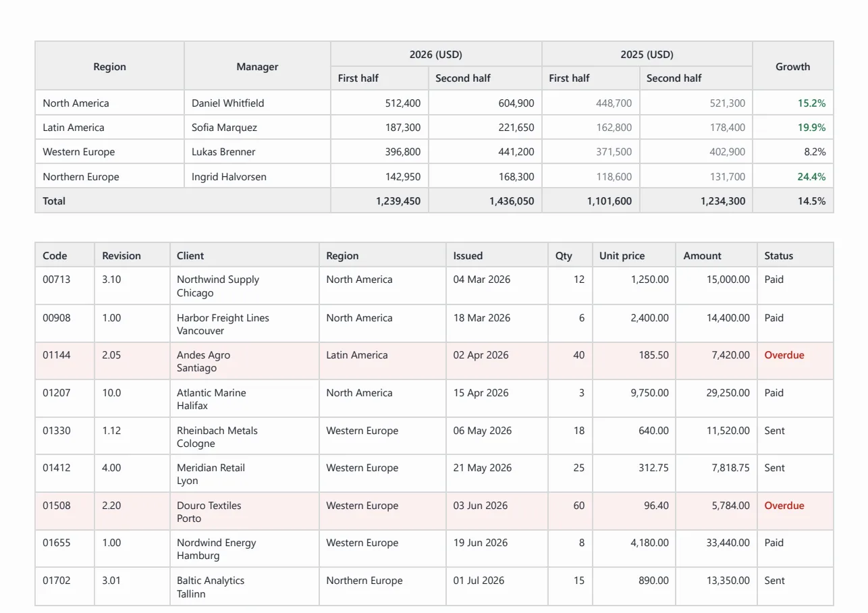
Task: Select the Andes Agro client cell
Action: click(244, 361)
